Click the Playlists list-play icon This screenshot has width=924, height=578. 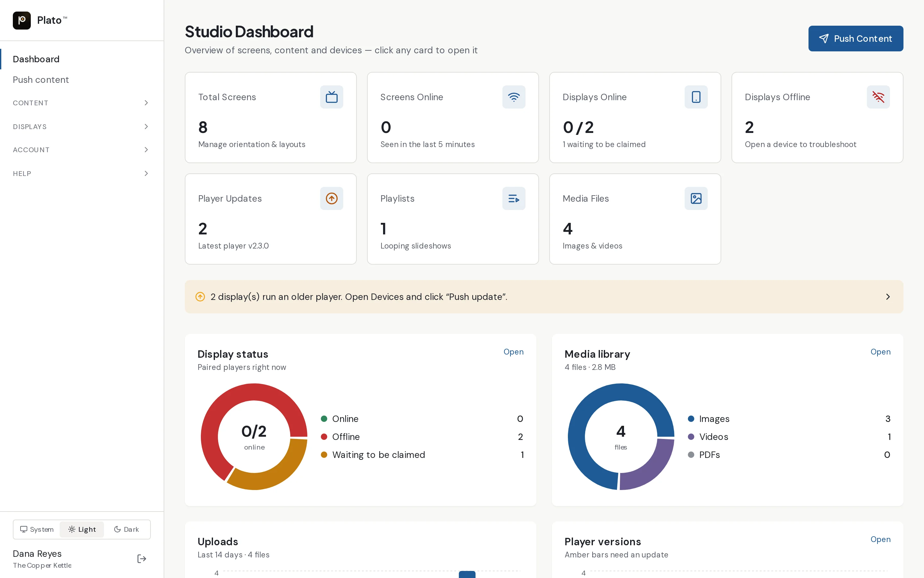click(514, 198)
